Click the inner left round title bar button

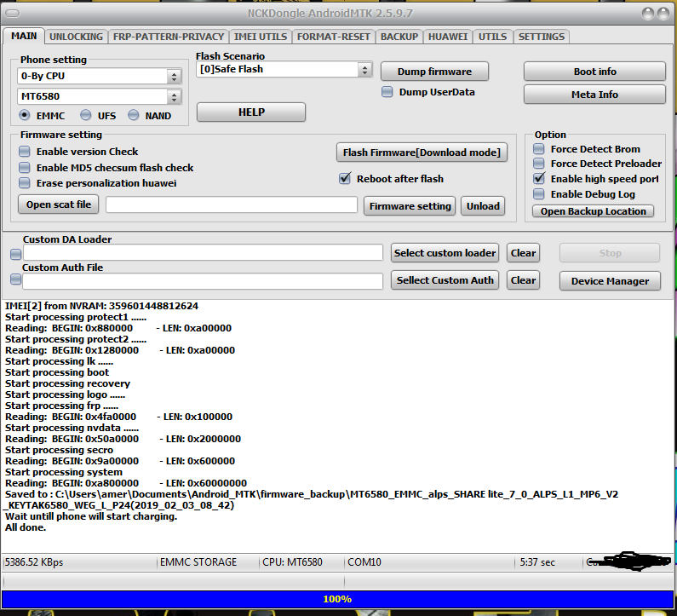(x=648, y=14)
